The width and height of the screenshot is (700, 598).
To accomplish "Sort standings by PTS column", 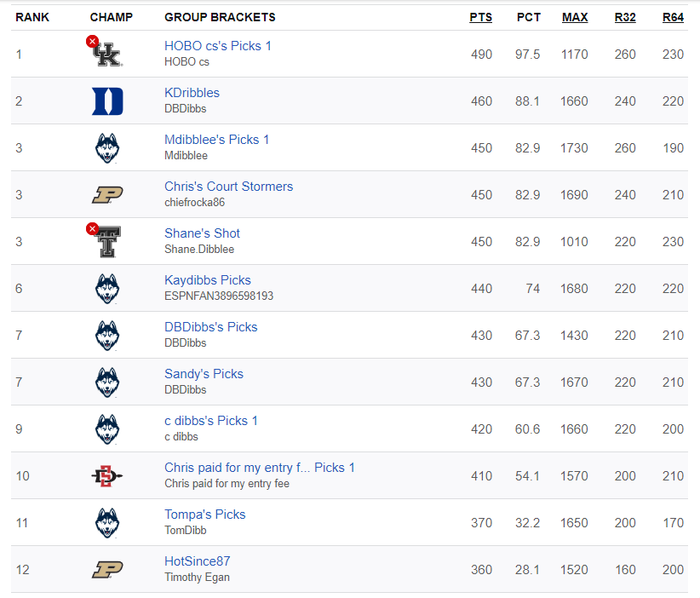I will coord(481,17).
